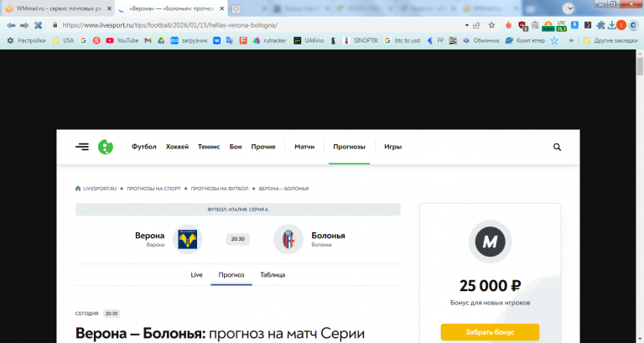Open the YouTube bookmark
This screenshot has height=343, width=644.
(x=122, y=40)
